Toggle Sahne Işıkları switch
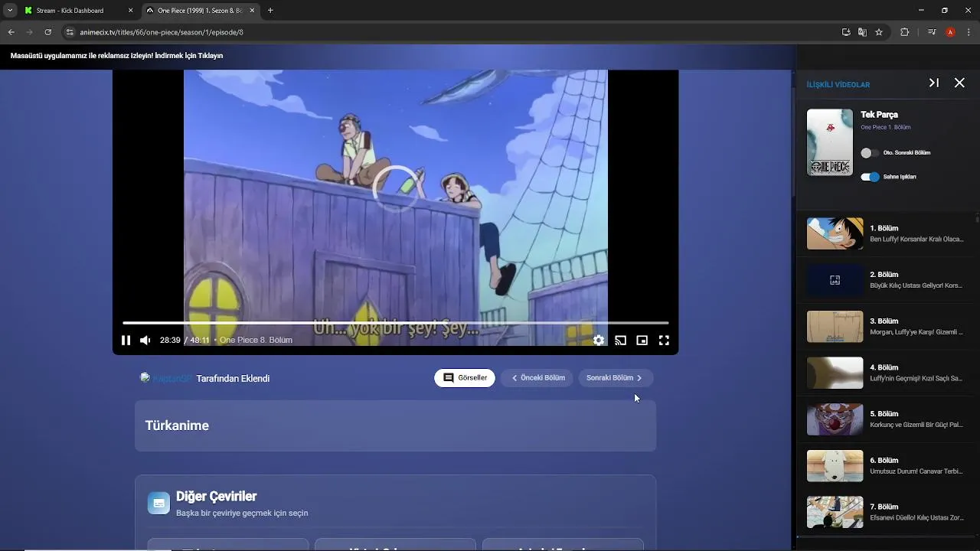The width and height of the screenshot is (980, 551). coord(870,177)
